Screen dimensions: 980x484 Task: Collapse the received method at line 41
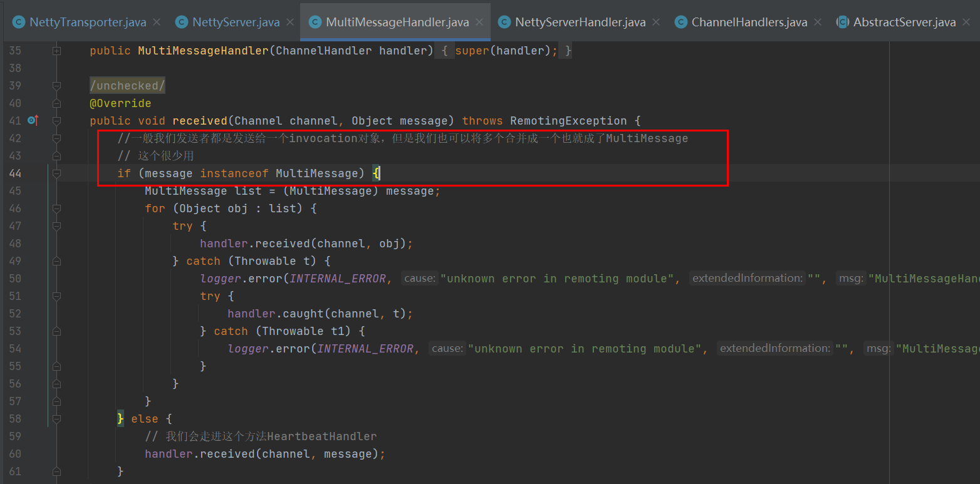point(56,121)
